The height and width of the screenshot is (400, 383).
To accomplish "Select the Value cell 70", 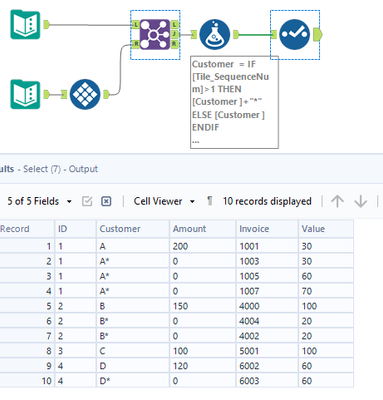I will tap(326, 291).
